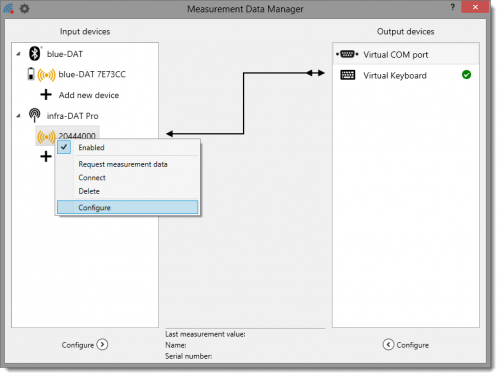The image size is (500, 377).
Task: Click left-arrow circle icon beside output Configure
Action: [x=388, y=344]
